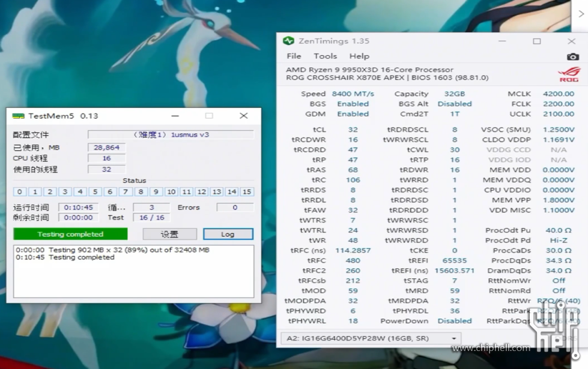This screenshot has width=588, height=369.
Task: Click the Cmd2T value 1T
Action: click(455, 114)
